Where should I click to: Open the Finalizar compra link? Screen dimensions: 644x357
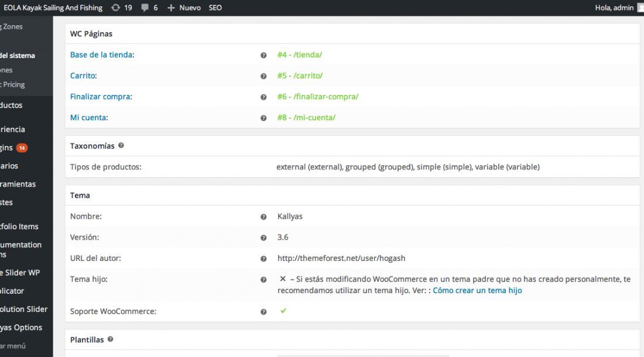(x=100, y=97)
